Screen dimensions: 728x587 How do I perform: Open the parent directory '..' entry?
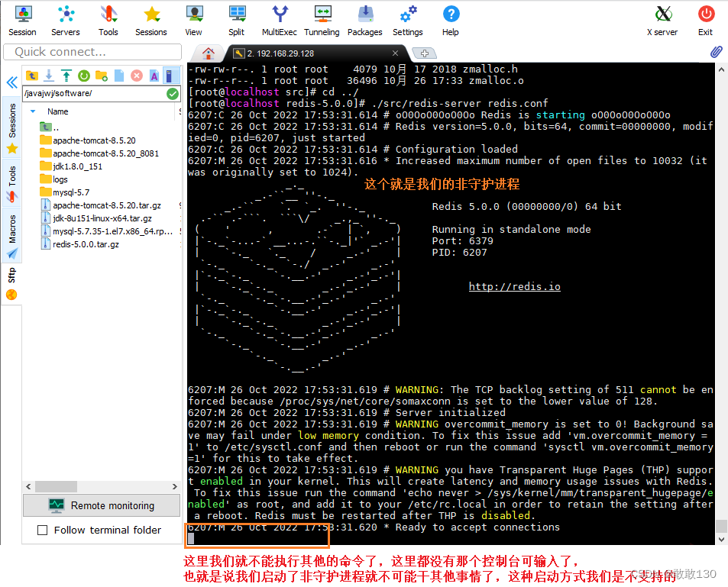(50, 127)
